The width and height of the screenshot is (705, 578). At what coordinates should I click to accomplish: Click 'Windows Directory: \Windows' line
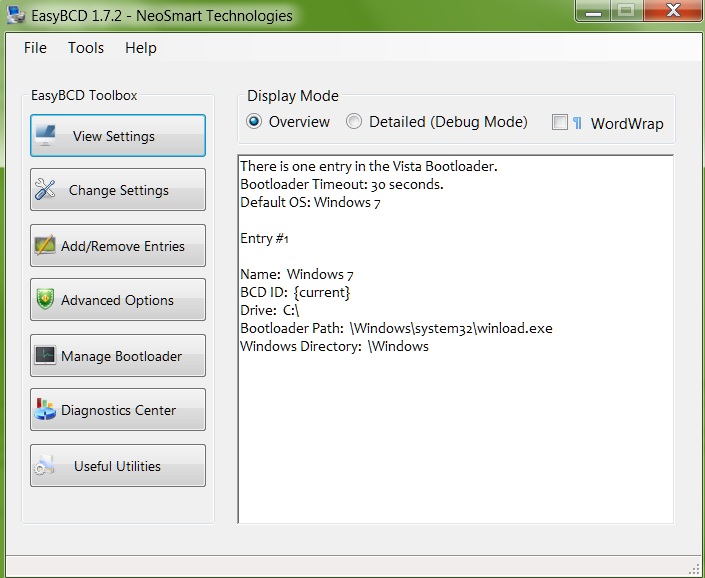[335, 346]
